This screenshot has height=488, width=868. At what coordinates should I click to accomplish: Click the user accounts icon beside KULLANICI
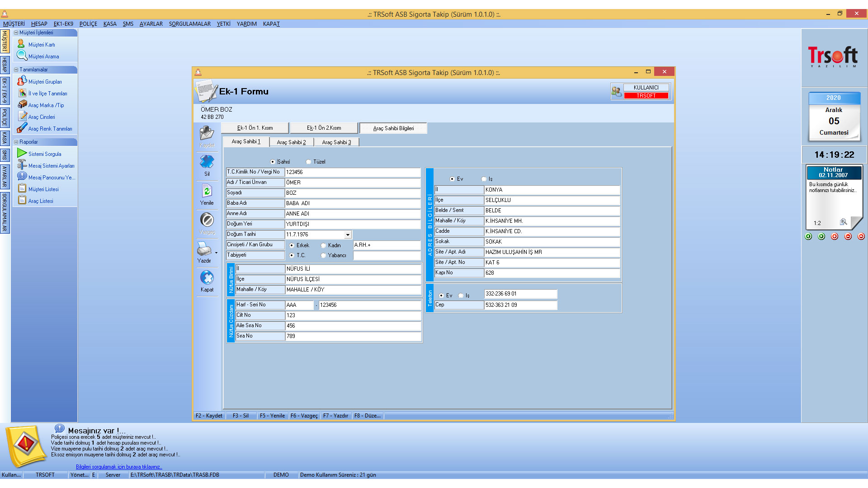pos(617,91)
